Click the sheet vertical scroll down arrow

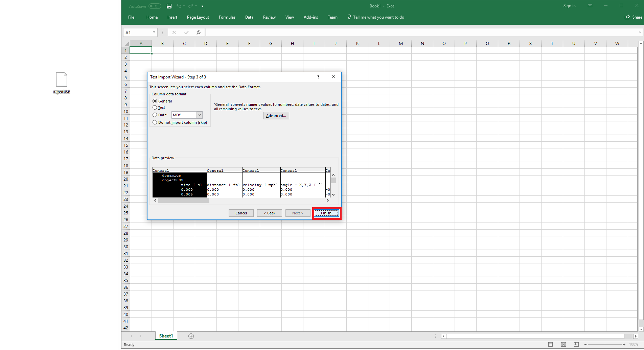[641, 329]
